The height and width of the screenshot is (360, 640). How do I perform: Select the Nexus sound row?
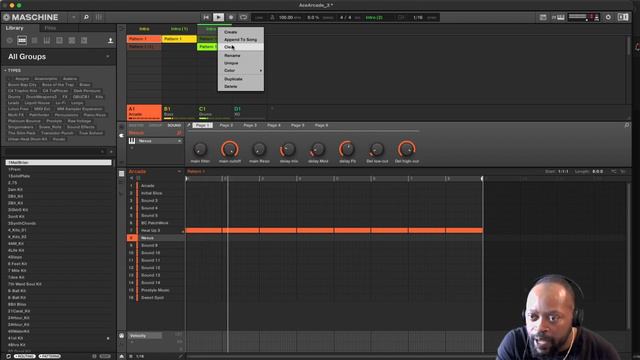pyautogui.click(x=156, y=238)
